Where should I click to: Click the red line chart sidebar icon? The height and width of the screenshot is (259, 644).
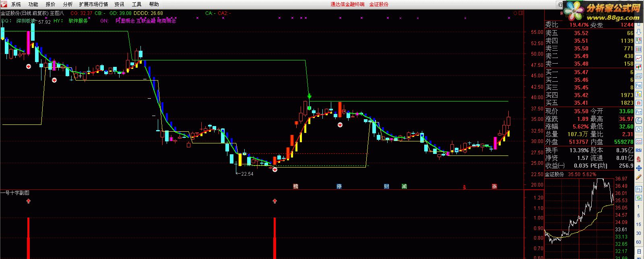(x=638, y=58)
